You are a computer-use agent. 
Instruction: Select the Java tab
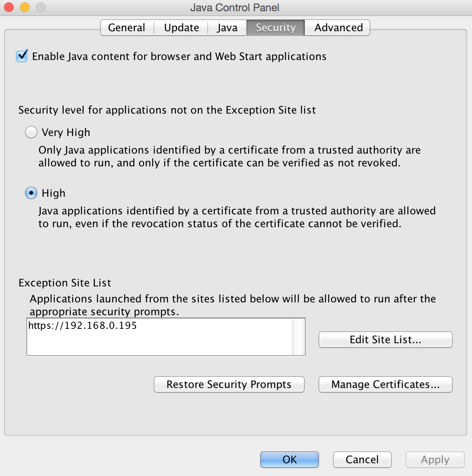point(227,28)
